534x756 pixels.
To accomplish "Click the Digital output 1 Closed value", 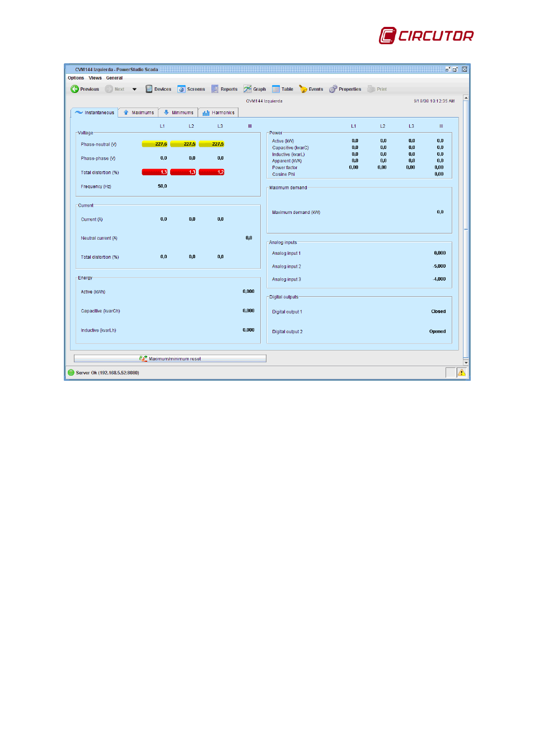I will pos(438,311).
